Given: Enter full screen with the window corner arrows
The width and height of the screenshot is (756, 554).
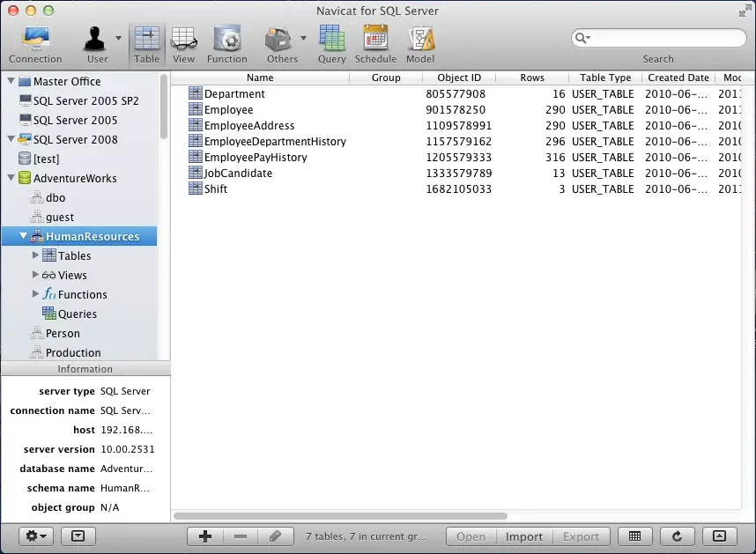Looking at the screenshot, I should 745,11.
